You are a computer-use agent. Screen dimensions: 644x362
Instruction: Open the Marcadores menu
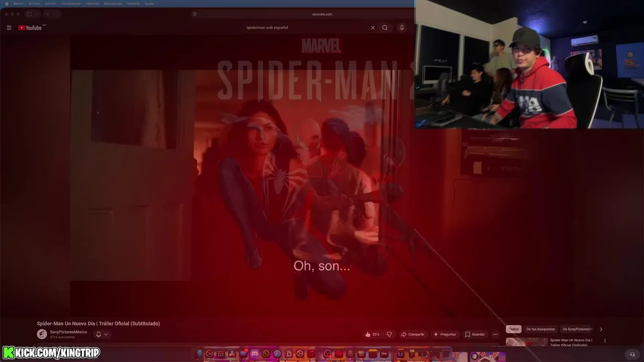tap(113, 4)
